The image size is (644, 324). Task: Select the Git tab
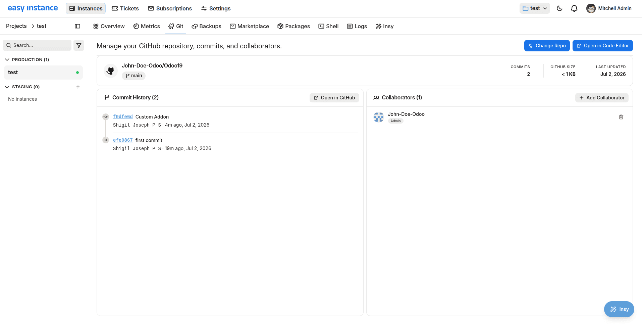pos(176,26)
